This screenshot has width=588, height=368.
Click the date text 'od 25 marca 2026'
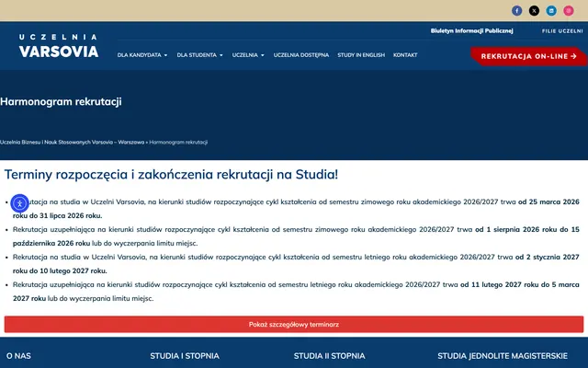click(549, 202)
